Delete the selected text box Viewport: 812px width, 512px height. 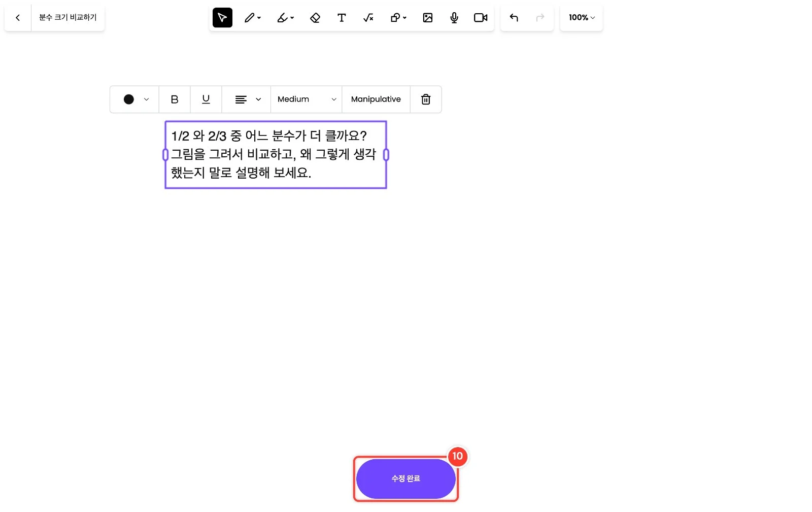point(426,99)
